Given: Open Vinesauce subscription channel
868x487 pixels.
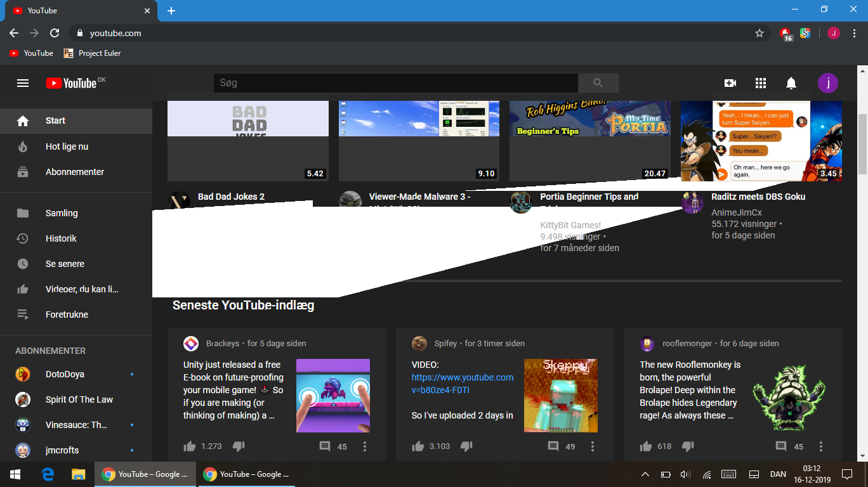Looking at the screenshot, I should (x=76, y=425).
